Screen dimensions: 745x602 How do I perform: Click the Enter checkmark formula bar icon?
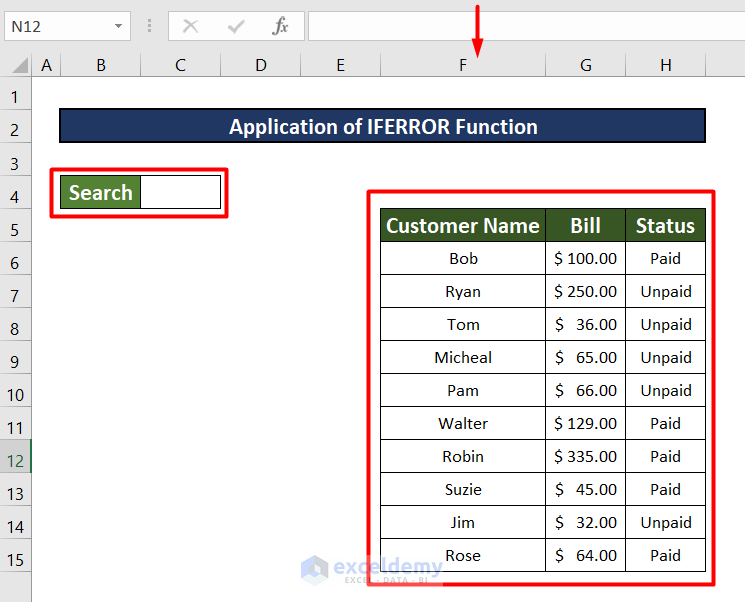tap(236, 26)
